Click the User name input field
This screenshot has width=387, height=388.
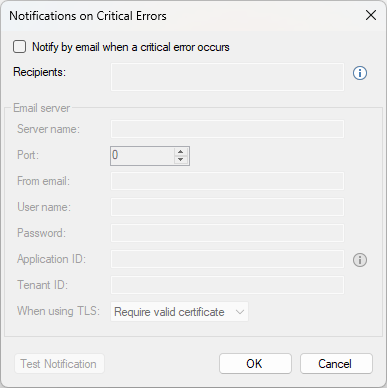227,207
